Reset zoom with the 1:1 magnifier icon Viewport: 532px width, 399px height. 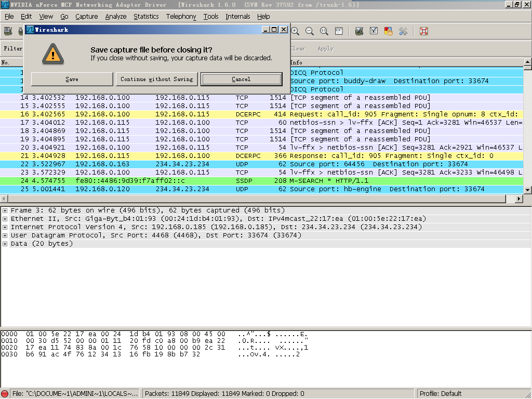pyautogui.click(x=324, y=31)
